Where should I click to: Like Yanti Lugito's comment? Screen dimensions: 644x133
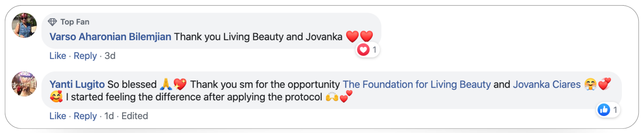(58, 116)
